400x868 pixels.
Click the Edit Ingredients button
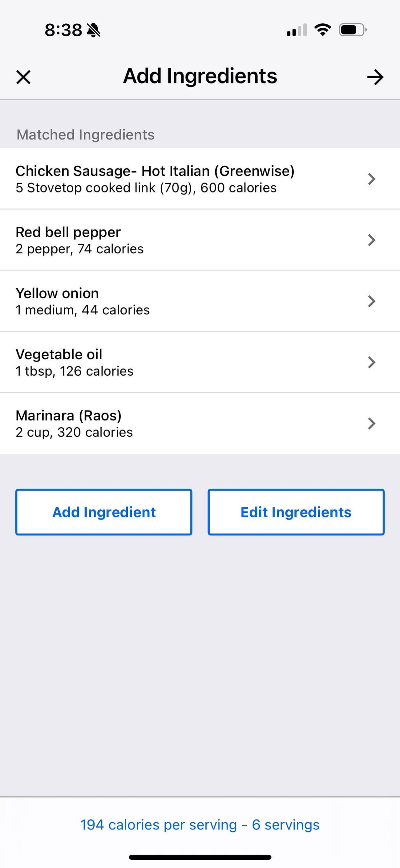pyautogui.click(x=296, y=512)
